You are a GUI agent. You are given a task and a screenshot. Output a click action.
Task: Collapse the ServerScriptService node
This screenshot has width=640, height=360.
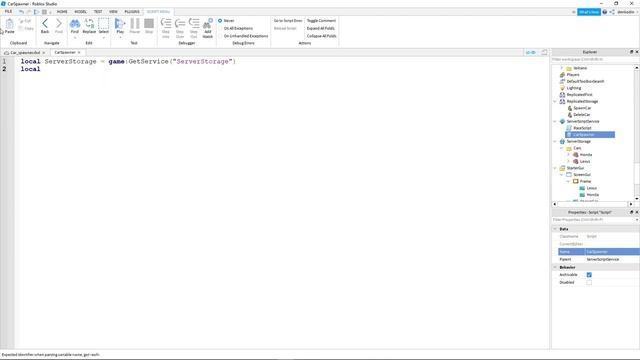click(x=555, y=122)
